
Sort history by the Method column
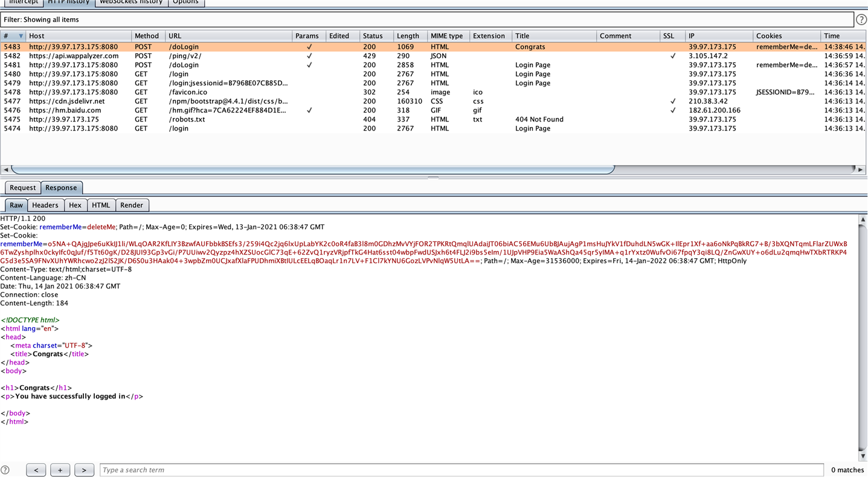pos(148,36)
